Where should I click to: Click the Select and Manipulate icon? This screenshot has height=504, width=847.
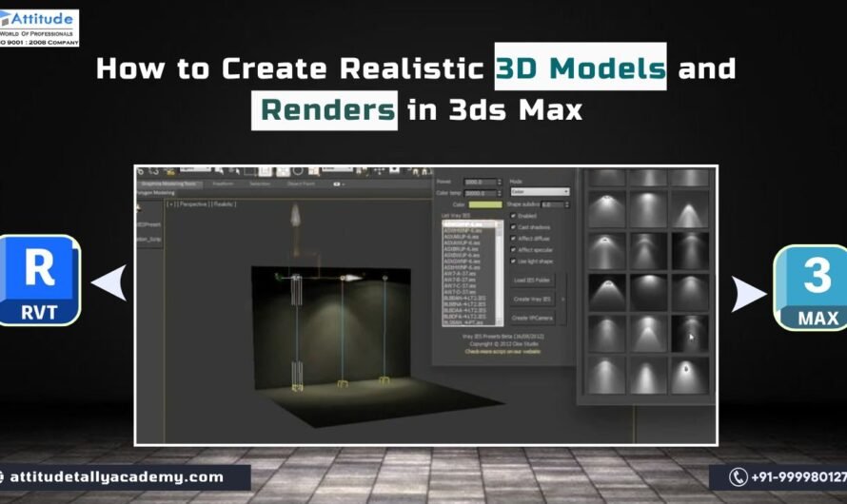point(379,171)
